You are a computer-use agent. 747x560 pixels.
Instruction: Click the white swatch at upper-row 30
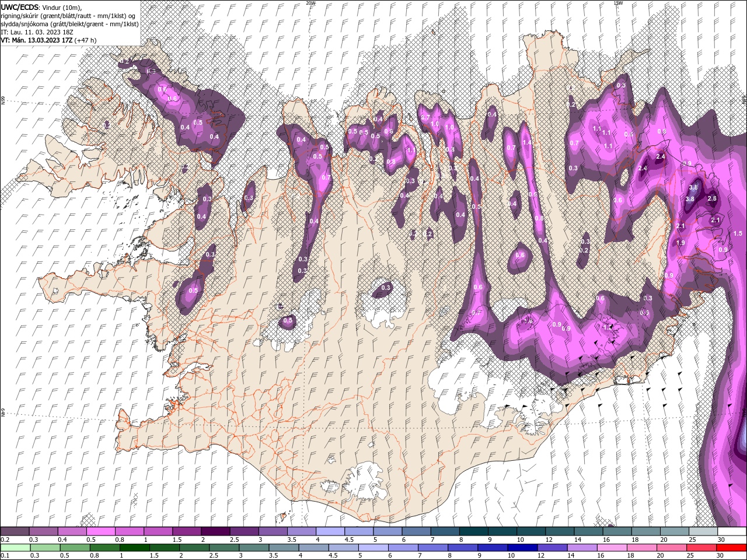point(732,531)
